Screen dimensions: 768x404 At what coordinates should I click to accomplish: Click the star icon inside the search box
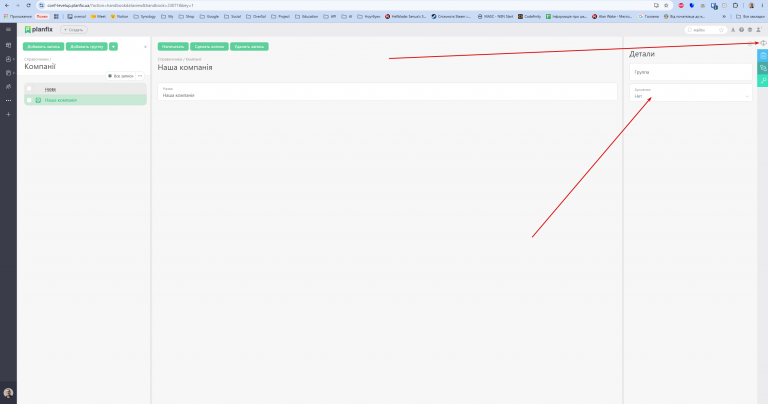pyautogui.click(x=721, y=30)
